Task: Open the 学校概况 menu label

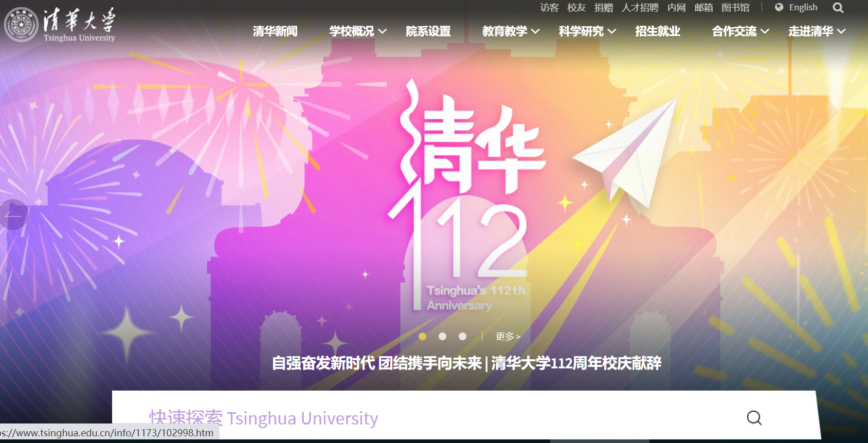Action: pos(352,31)
